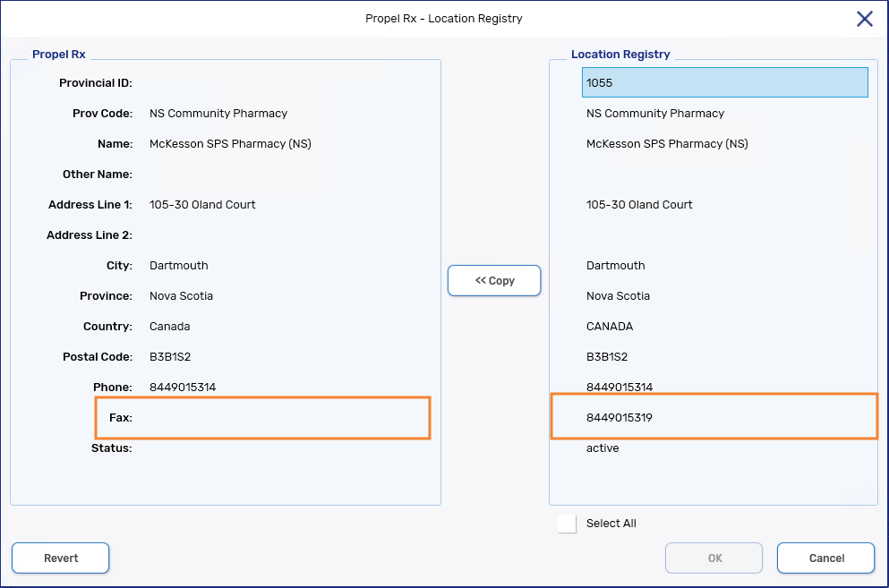Click the Propel Rx Name value field
Screen dimensions: 889x588
click(230, 143)
